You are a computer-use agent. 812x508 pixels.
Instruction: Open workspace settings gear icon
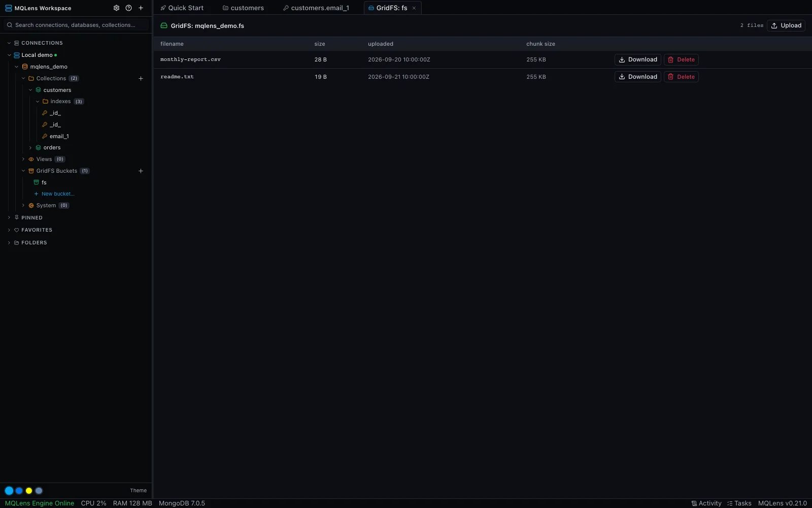coord(116,8)
